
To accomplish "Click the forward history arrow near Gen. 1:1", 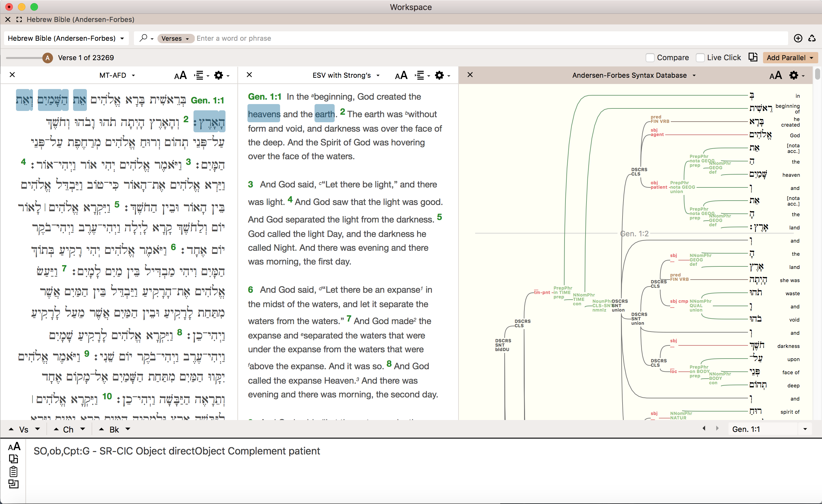I will [x=717, y=428].
